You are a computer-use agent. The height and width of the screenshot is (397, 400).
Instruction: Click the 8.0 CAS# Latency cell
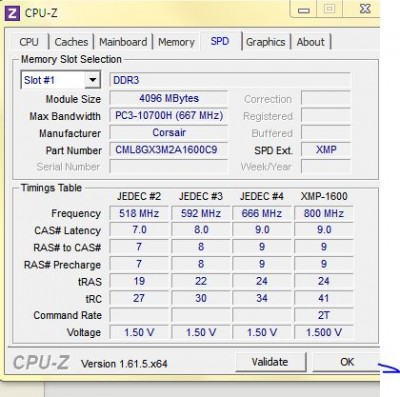201,230
